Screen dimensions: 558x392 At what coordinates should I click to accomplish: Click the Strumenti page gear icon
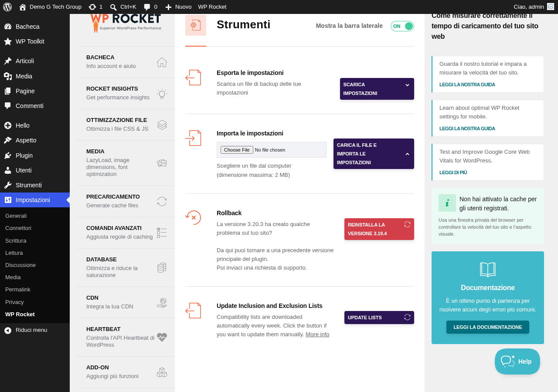[196, 25]
